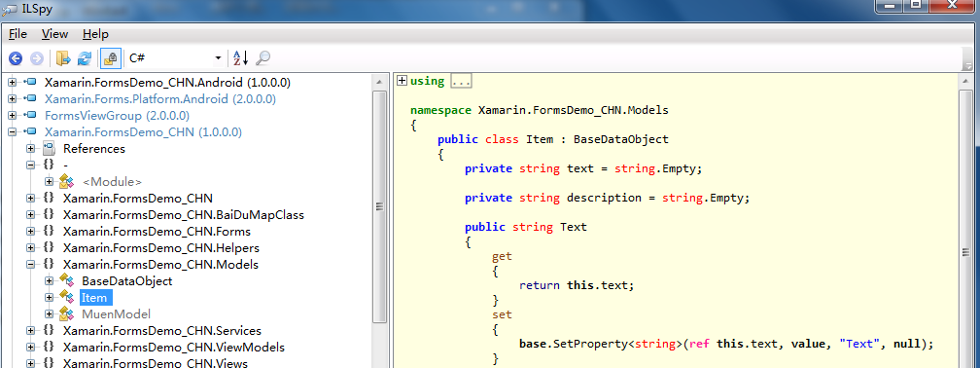This screenshot has width=980, height=368.
Task: Collapse the '-' namespace node
Action: [30, 166]
